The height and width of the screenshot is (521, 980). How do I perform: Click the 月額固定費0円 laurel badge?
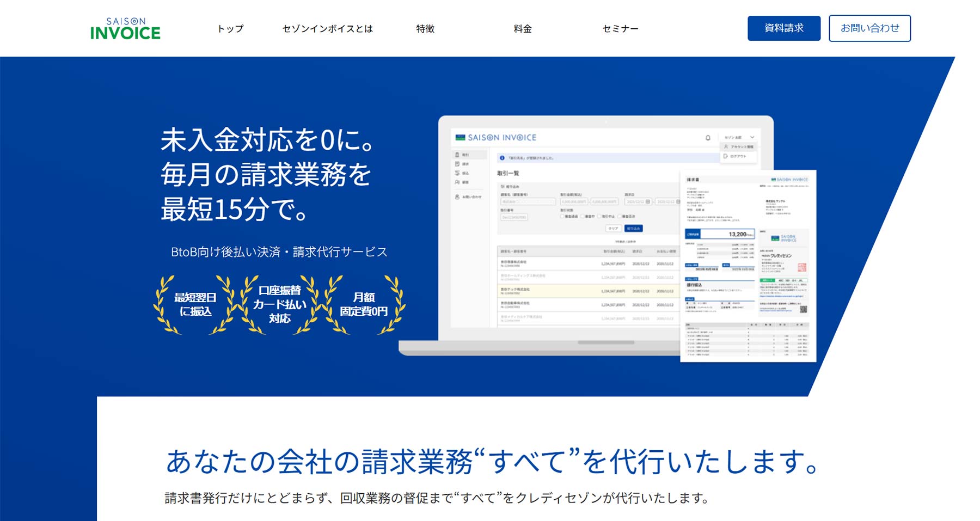click(364, 304)
